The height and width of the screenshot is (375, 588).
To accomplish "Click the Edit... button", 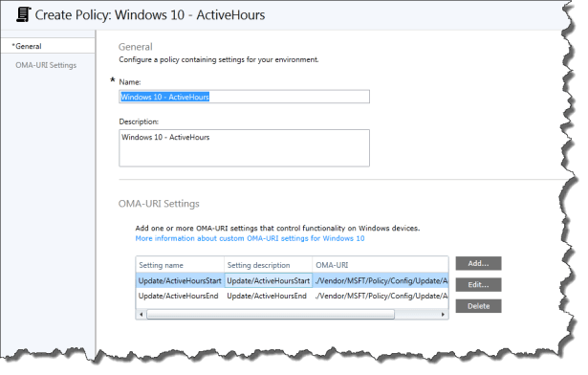I will [x=478, y=285].
